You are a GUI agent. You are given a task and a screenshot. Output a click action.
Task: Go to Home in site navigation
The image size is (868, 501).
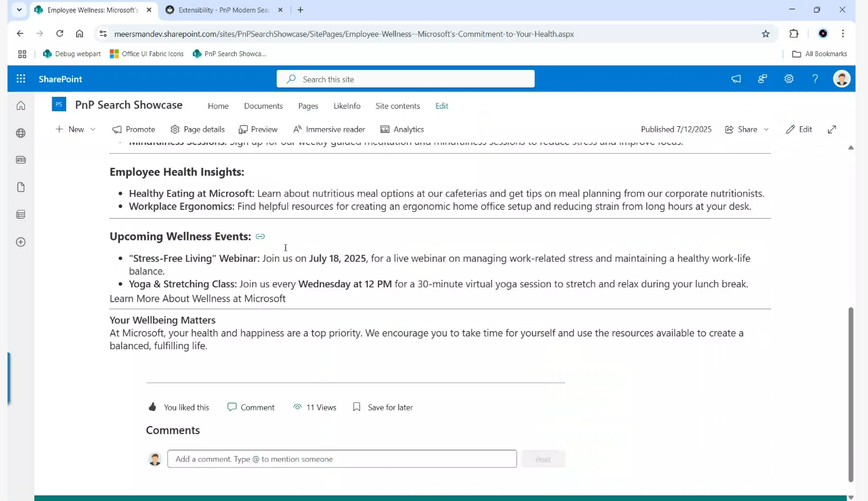[x=218, y=106]
